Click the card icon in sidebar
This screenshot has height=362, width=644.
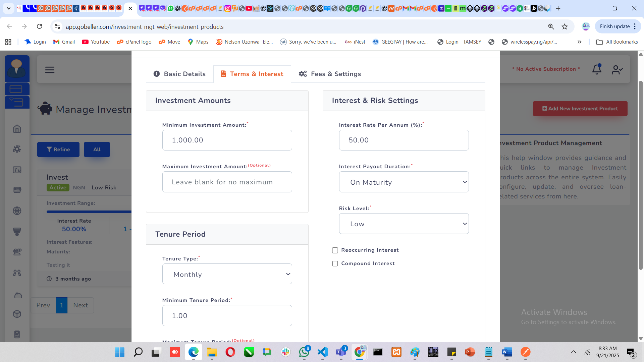[16, 89]
